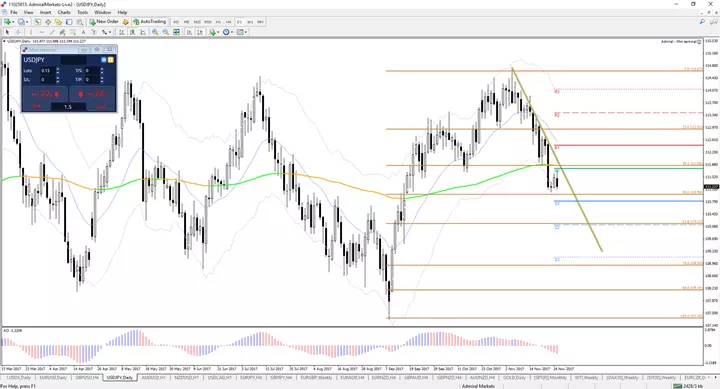This screenshot has width=720, height=389.
Task: Toggle the chart shift icon
Action: point(200,32)
